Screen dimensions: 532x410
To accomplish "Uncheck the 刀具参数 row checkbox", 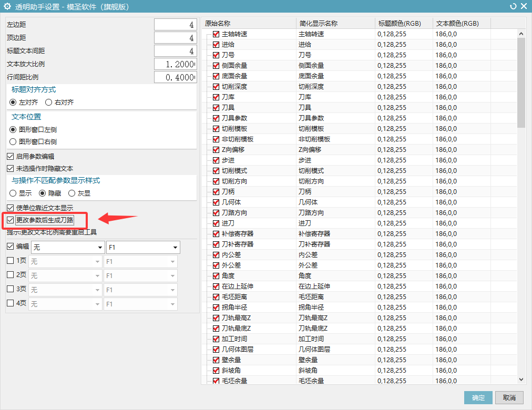I will (x=216, y=118).
